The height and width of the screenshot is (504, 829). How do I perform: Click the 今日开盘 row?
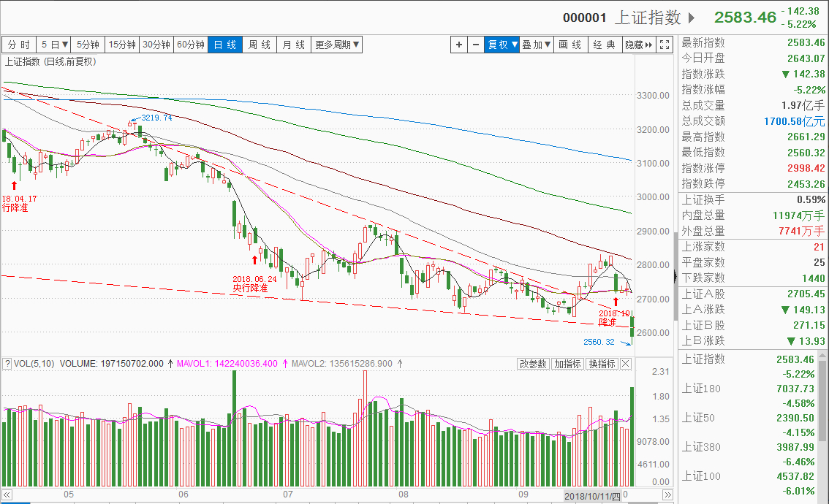click(x=753, y=58)
